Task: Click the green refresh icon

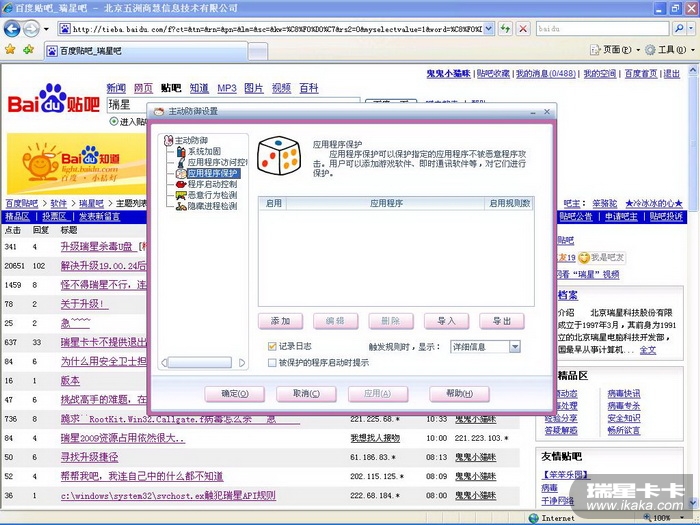Action: [505, 29]
